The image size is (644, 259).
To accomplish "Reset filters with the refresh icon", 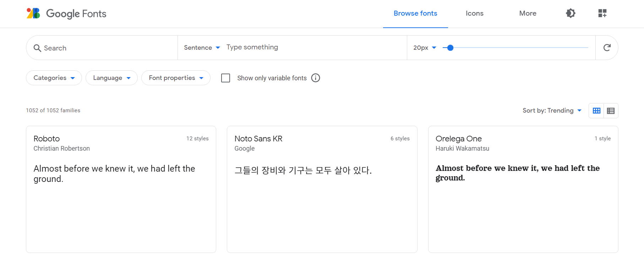I will click(607, 48).
